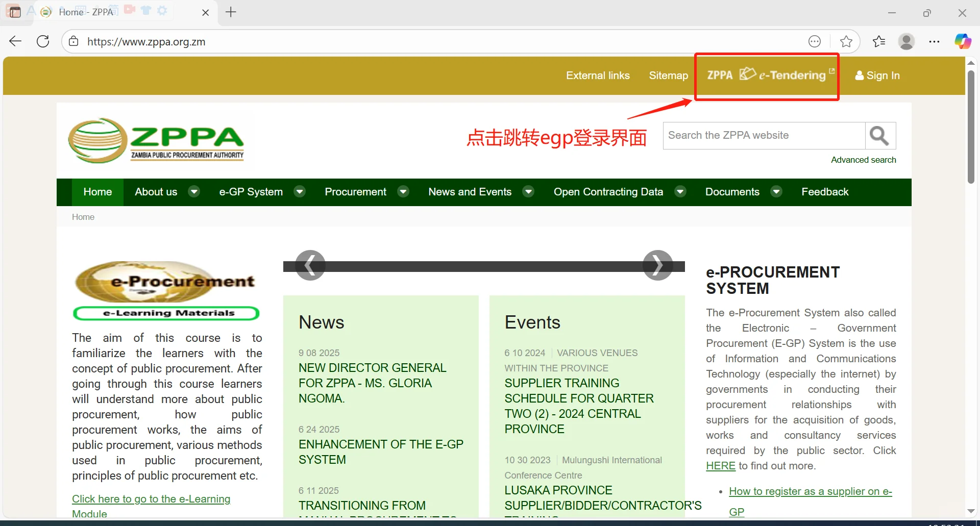The width and height of the screenshot is (980, 526).
Task: Go to previous carousel slide
Action: 310,265
